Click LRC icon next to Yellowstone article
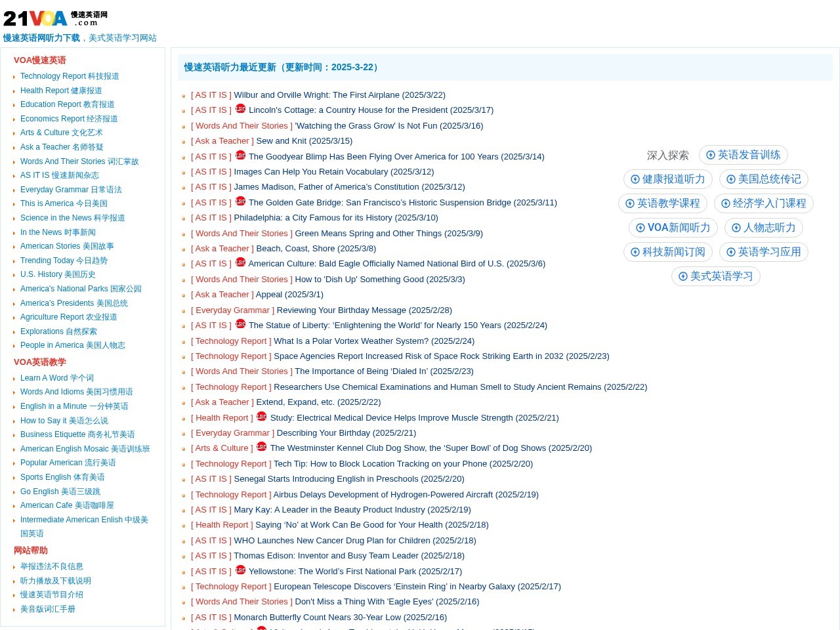Screen dimensions: 840x630 pyautogui.click(x=240, y=570)
